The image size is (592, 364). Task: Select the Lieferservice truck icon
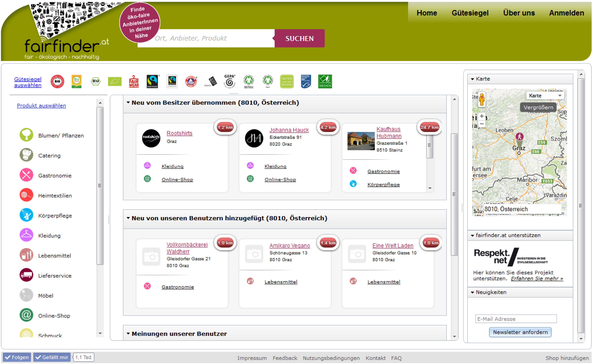(x=26, y=275)
